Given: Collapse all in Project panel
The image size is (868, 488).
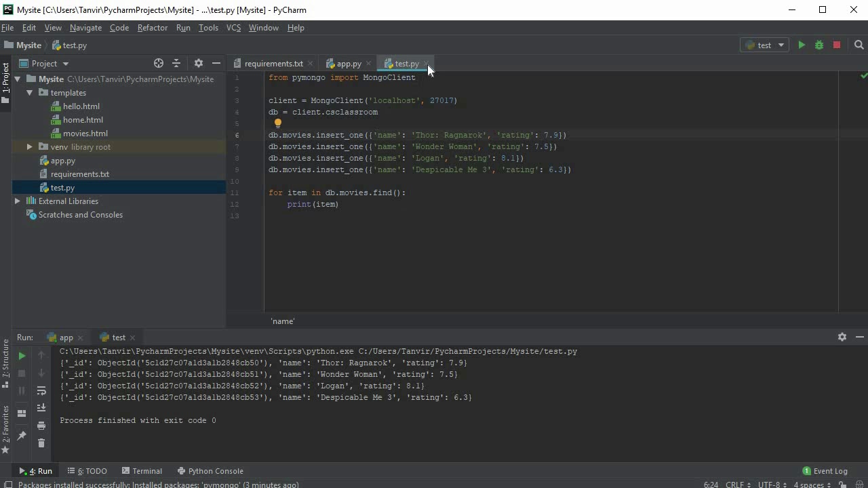Looking at the screenshot, I should tap(176, 63).
